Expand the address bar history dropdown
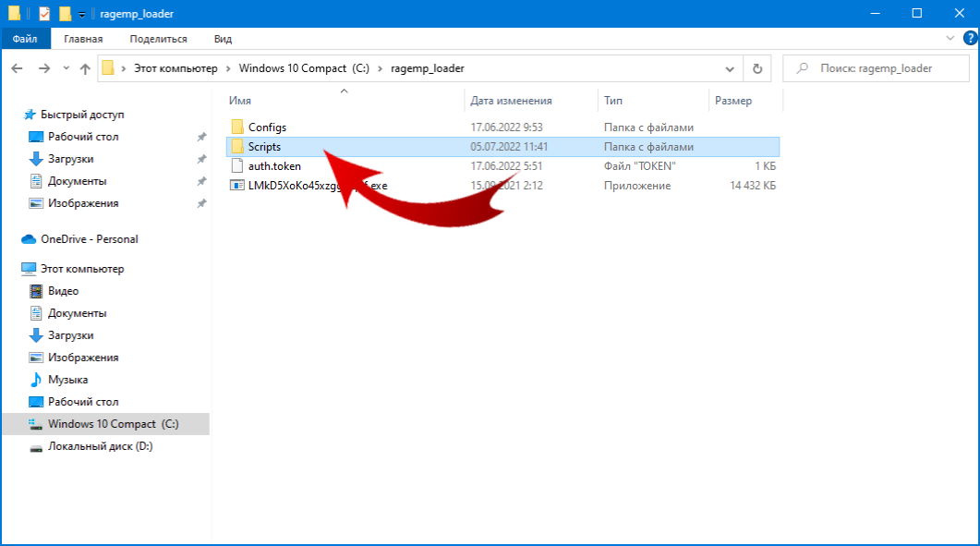The width and height of the screenshot is (980, 546). (x=730, y=68)
